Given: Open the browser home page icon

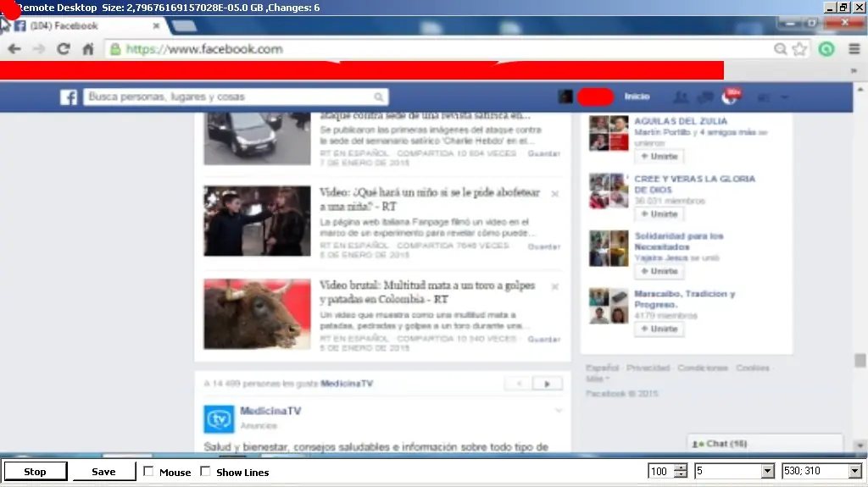Looking at the screenshot, I should (88, 49).
